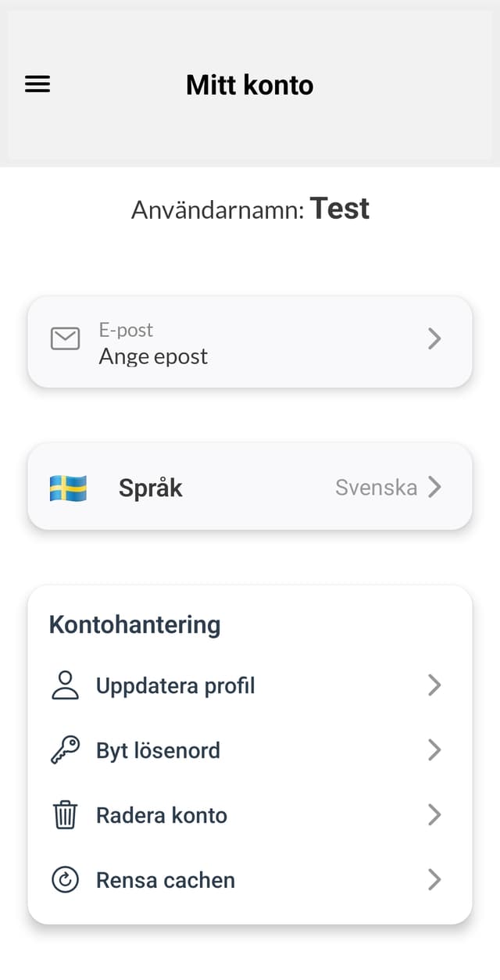Expand the Uppdatera profil chevron
The height and width of the screenshot is (980, 500).
pyautogui.click(x=434, y=685)
